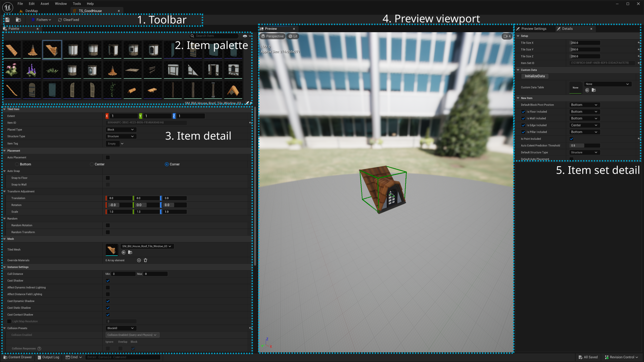
Task: Enable the Auto Placement checkbox
Action: point(108,158)
